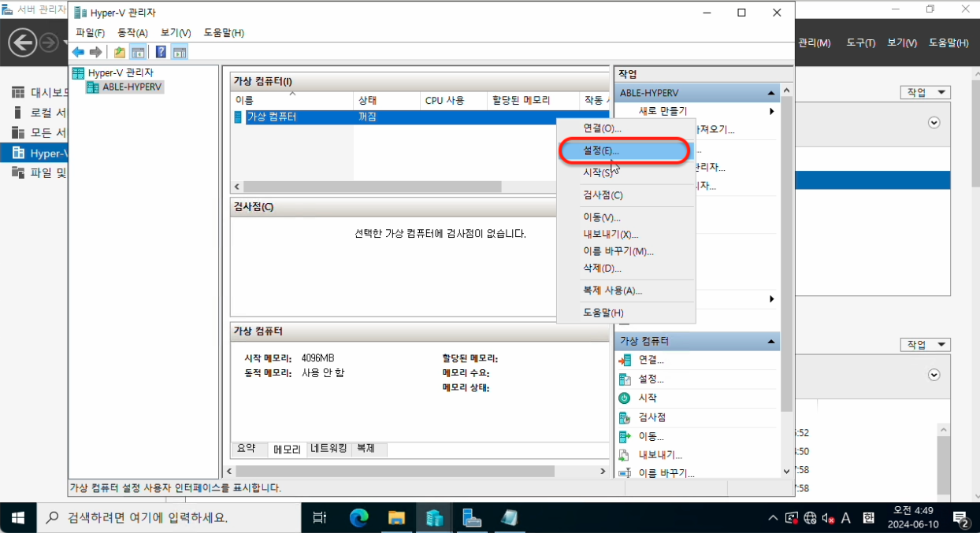
Task: Choose 시작(S) from the context menu
Action: (625, 172)
